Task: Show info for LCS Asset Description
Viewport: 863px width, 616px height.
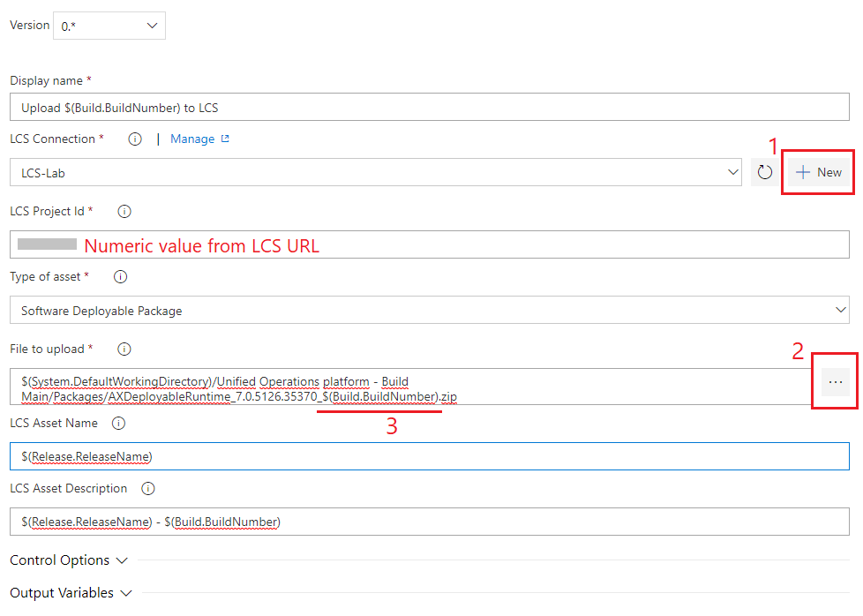Action: [x=148, y=489]
